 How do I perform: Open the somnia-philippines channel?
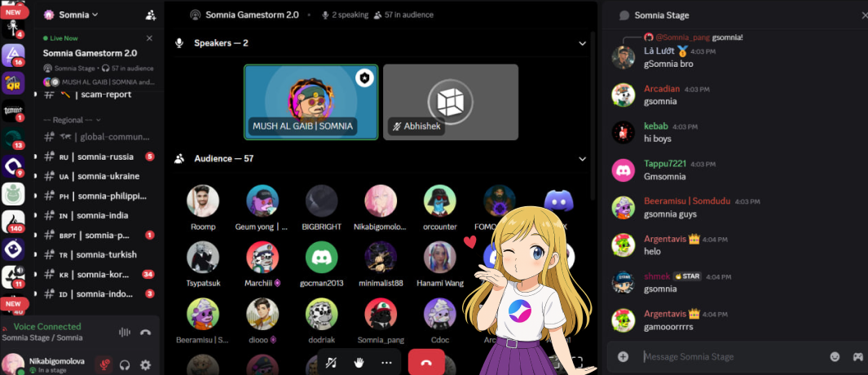[98, 196]
